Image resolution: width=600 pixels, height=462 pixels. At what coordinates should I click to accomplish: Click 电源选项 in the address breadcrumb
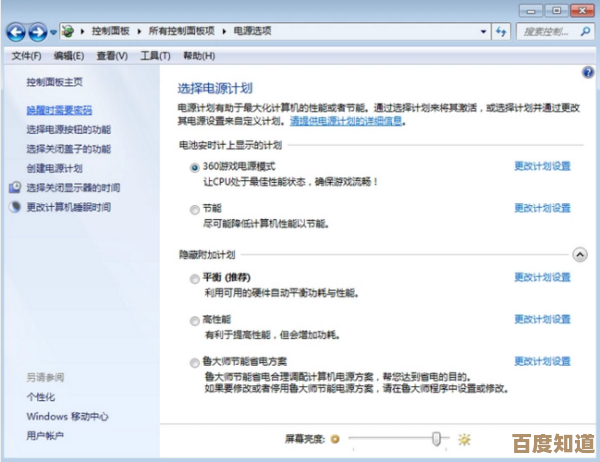tap(253, 31)
